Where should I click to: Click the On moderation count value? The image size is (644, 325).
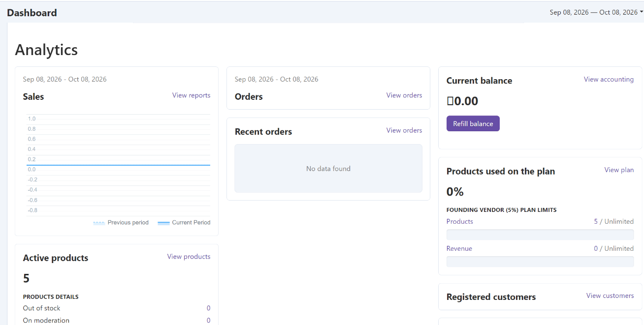(x=208, y=321)
